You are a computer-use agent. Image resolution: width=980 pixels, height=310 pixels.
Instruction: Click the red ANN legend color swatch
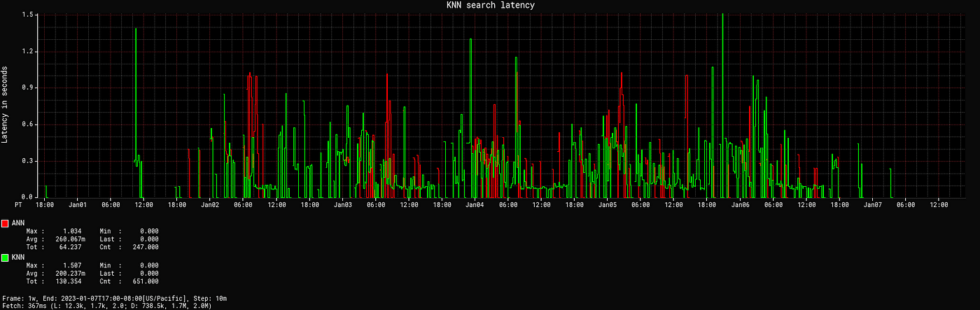pyautogui.click(x=5, y=223)
